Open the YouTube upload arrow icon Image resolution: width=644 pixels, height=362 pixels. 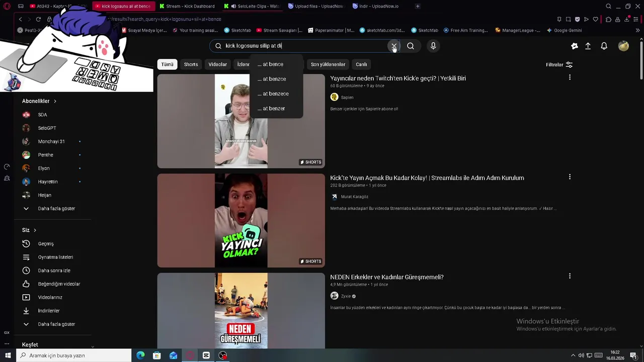pyautogui.click(x=588, y=46)
